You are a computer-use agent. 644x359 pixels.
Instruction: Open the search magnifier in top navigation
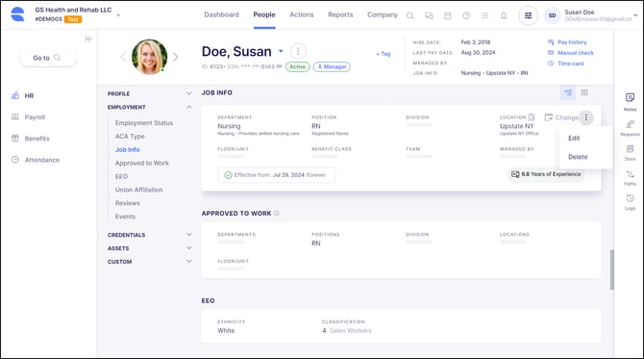409,15
